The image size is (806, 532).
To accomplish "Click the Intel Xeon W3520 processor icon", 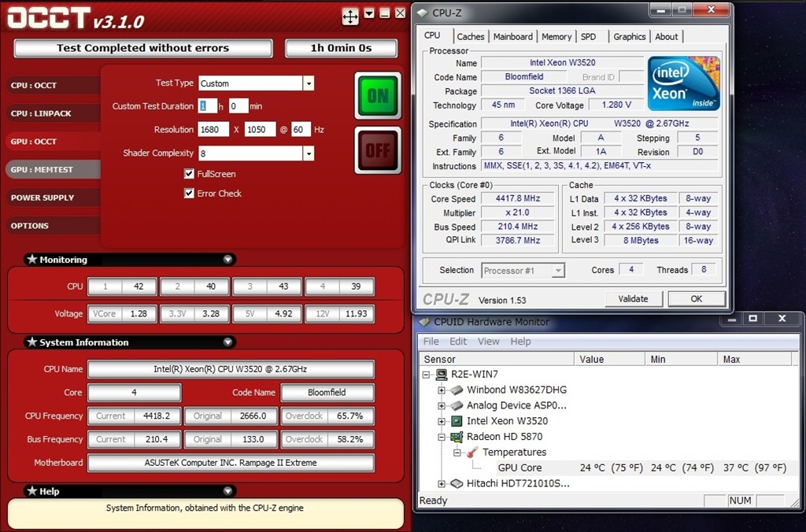I will tap(457, 422).
